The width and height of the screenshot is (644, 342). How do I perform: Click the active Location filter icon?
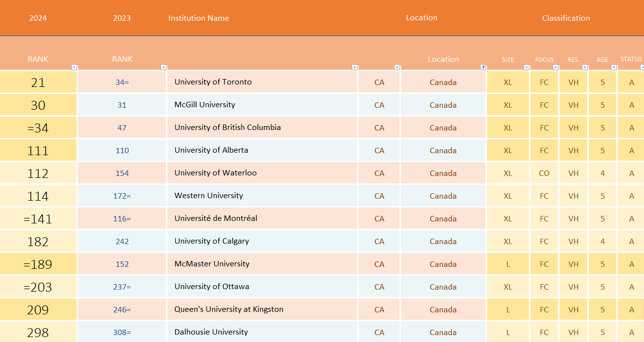pyautogui.click(x=483, y=67)
